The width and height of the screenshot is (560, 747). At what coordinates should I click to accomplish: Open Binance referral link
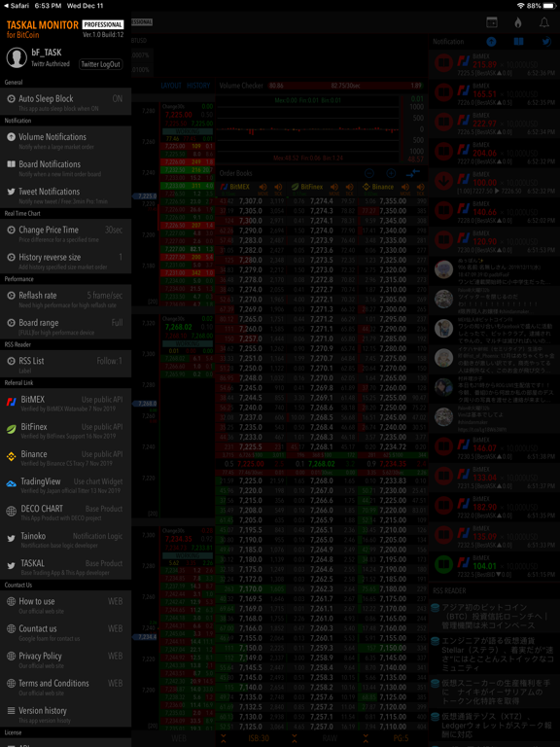[x=66, y=457]
